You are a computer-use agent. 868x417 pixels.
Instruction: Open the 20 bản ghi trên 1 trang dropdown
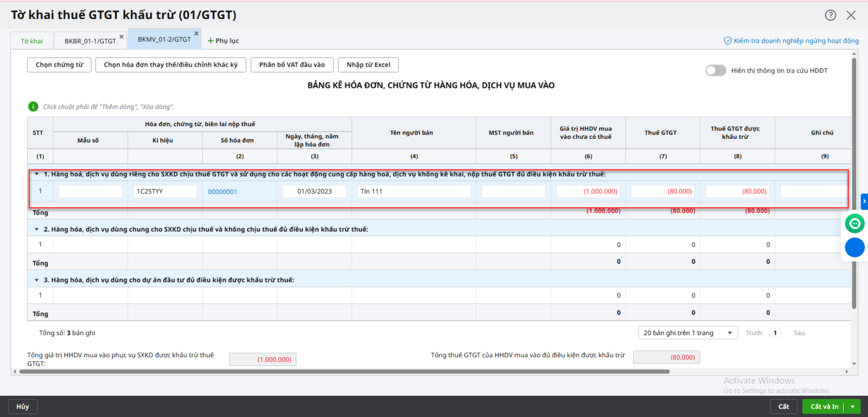(x=687, y=333)
